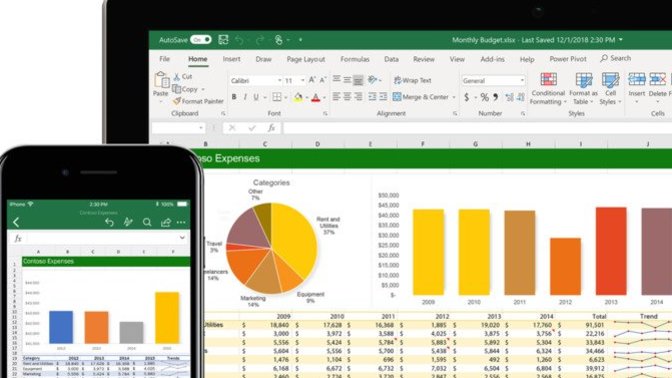The width and height of the screenshot is (672, 378).
Task: Click the Fill Color yellow swatch
Action: point(298,98)
